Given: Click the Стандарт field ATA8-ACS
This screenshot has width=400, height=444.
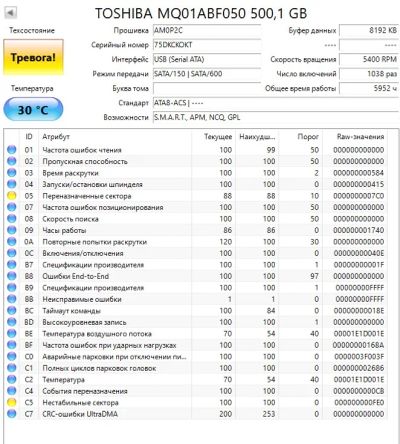Looking at the screenshot, I should [x=276, y=103].
